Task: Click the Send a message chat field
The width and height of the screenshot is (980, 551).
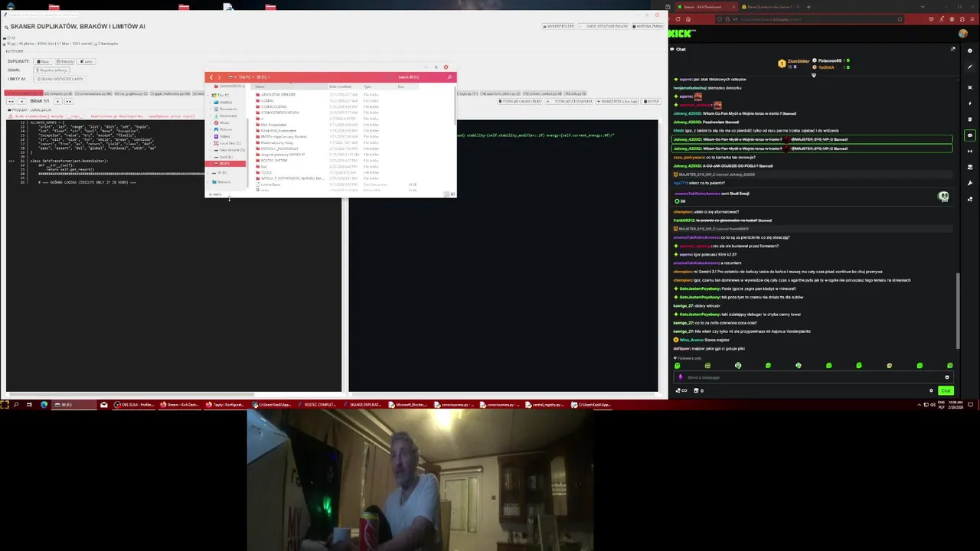Action: [x=813, y=377]
